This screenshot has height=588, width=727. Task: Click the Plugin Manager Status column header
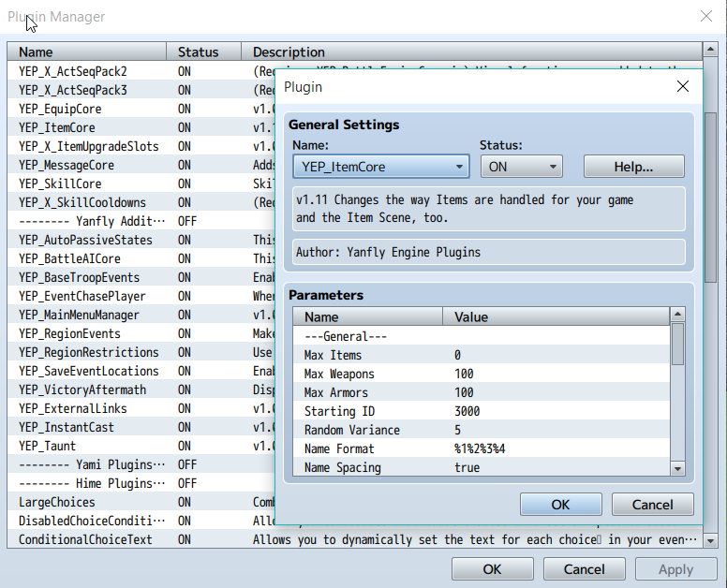(203, 51)
